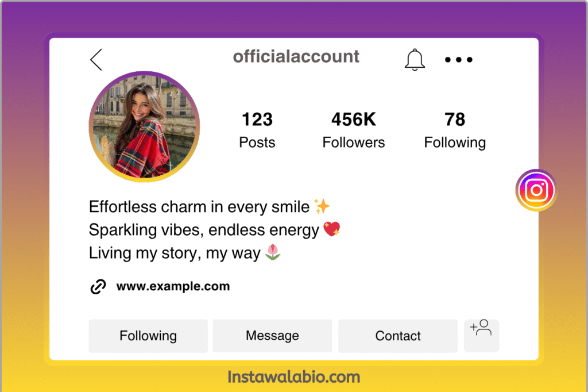Image resolution: width=588 pixels, height=392 pixels.
Task: Tap the notification bell icon
Action: pos(415,60)
